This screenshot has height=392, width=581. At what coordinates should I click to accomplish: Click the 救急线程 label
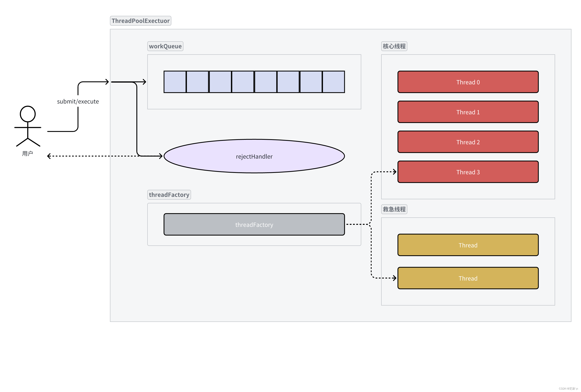click(x=394, y=209)
